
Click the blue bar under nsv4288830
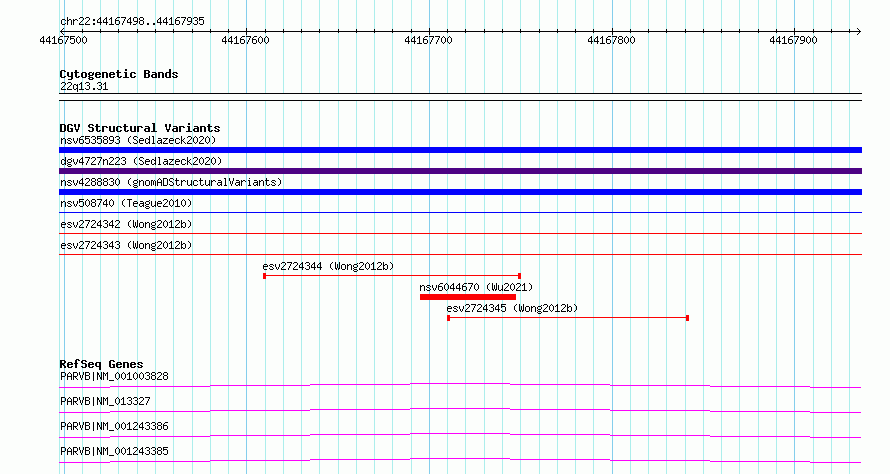tap(460, 192)
